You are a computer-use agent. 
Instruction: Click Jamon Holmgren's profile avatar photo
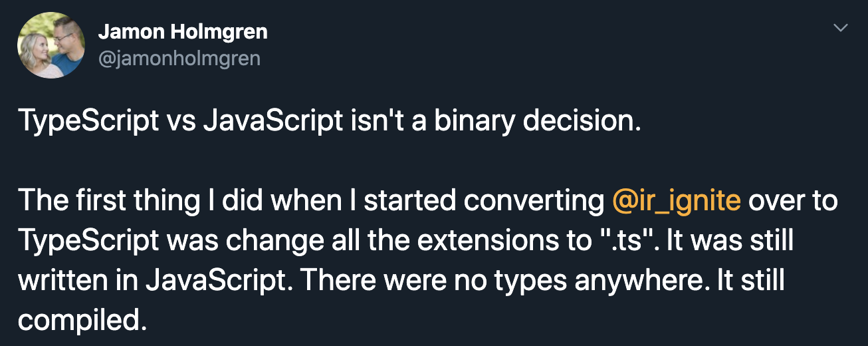51,45
